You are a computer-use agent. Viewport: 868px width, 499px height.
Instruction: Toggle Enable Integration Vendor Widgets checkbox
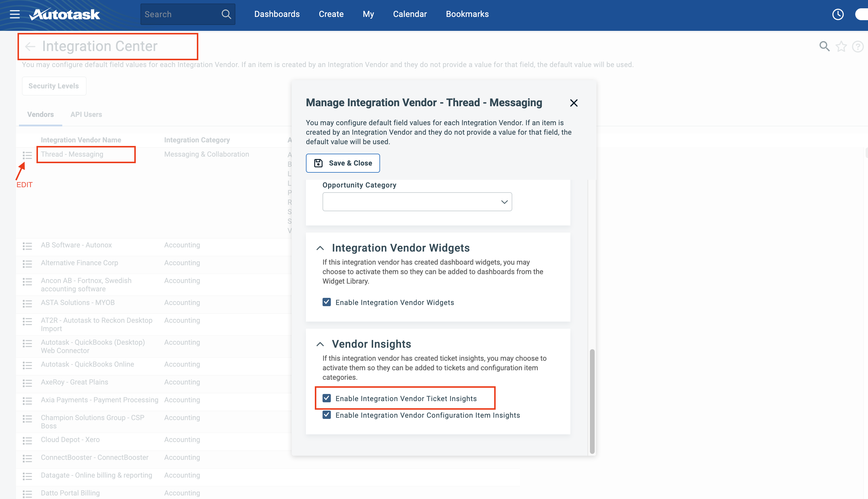pyautogui.click(x=326, y=302)
